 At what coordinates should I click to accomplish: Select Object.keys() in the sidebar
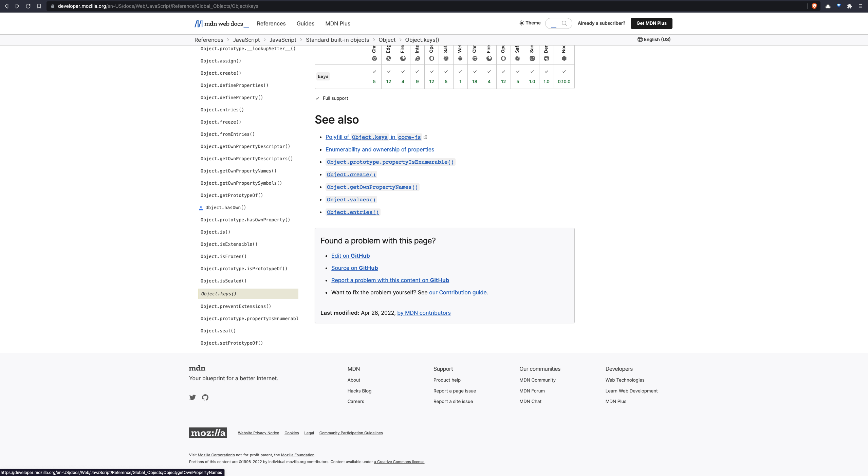click(218, 294)
